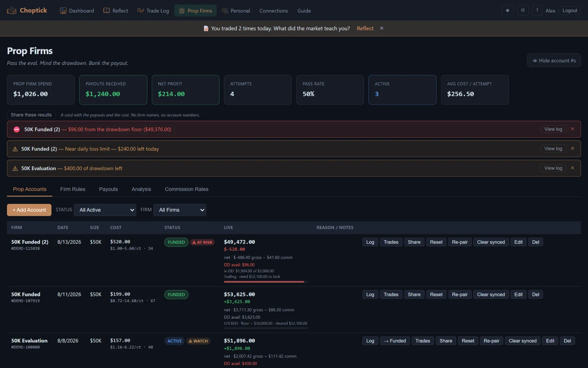This screenshot has height=368, width=588.
Task: View log for drawdown floor alert
Action: coord(553,129)
